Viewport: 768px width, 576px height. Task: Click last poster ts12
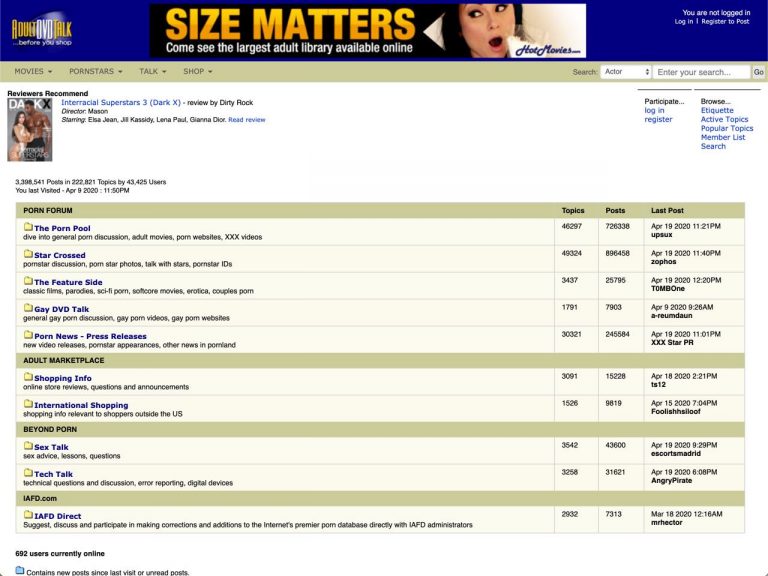click(x=658, y=385)
